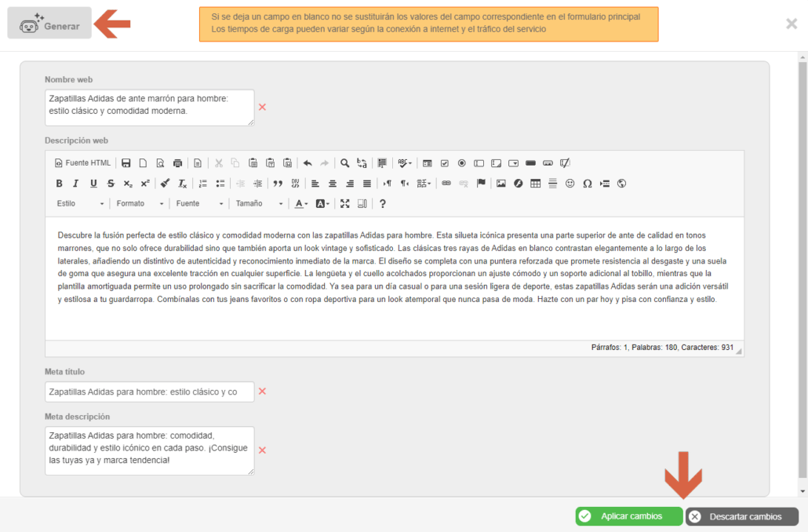Insert a checkbox form element
This screenshot has height=532, width=808.
(x=444, y=162)
